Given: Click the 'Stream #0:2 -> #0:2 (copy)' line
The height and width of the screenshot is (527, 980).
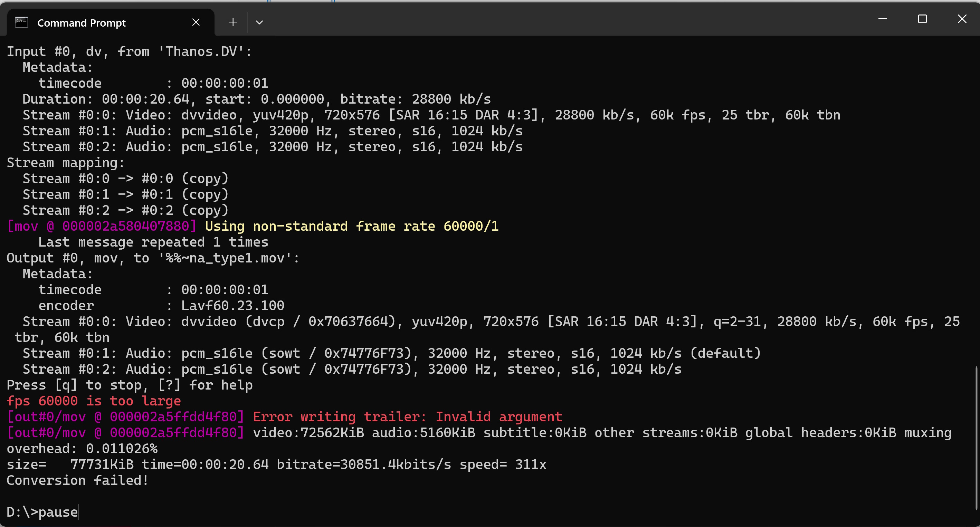Looking at the screenshot, I should (x=125, y=210).
